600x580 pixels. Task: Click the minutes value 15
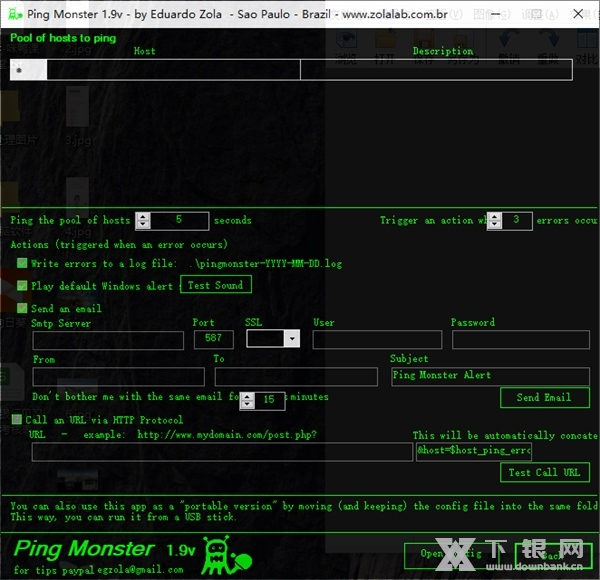(x=269, y=401)
